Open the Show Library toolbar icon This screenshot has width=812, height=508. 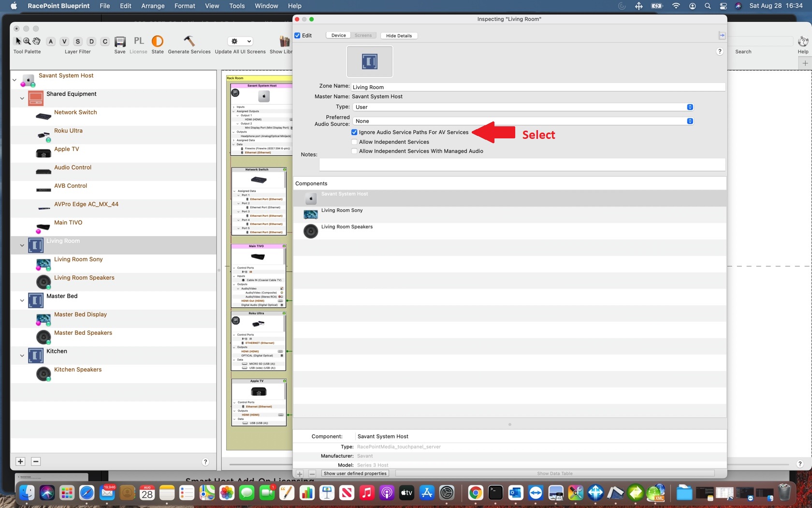285,41
